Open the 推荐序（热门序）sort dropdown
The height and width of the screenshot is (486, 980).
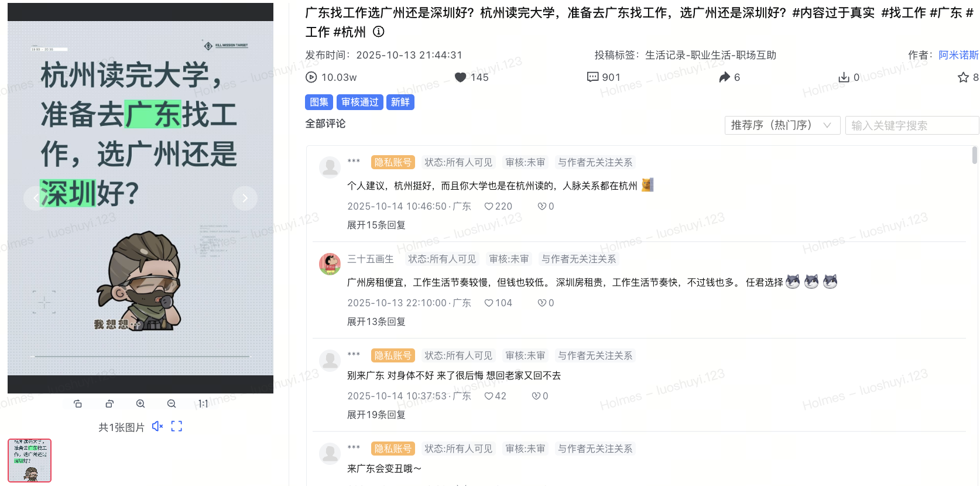coord(782,125)
